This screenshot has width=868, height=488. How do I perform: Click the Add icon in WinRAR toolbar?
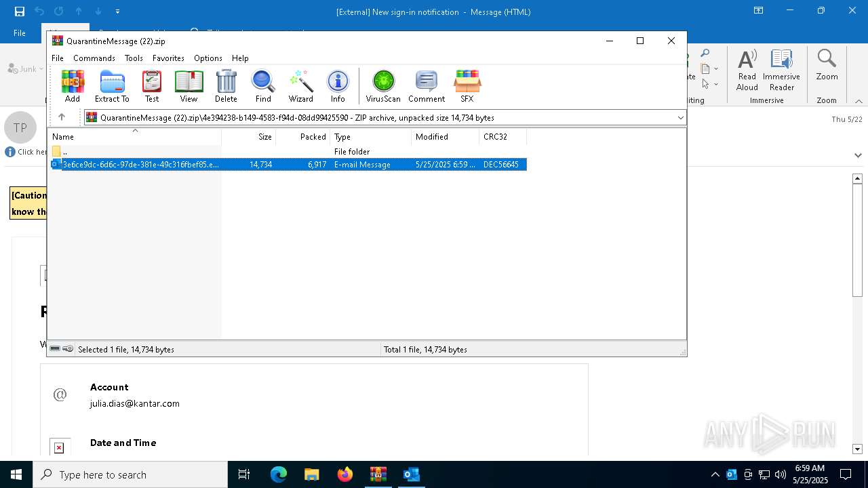[73, 86]
